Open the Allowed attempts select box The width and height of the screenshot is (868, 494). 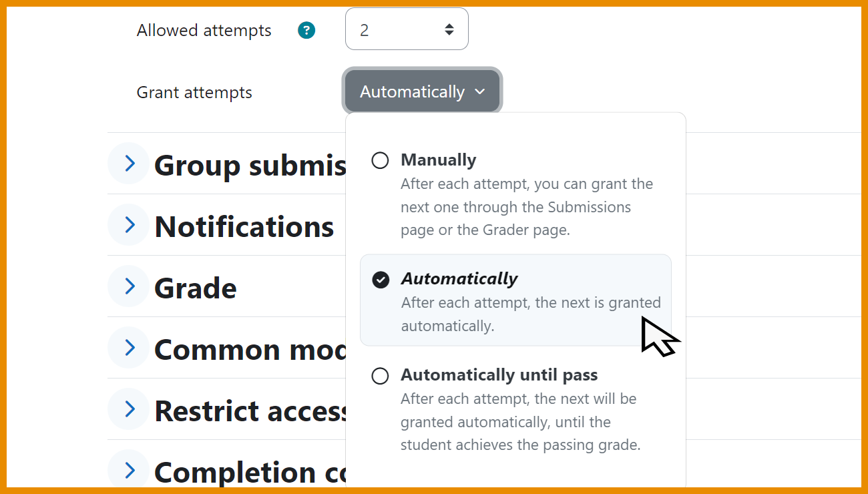407,29
